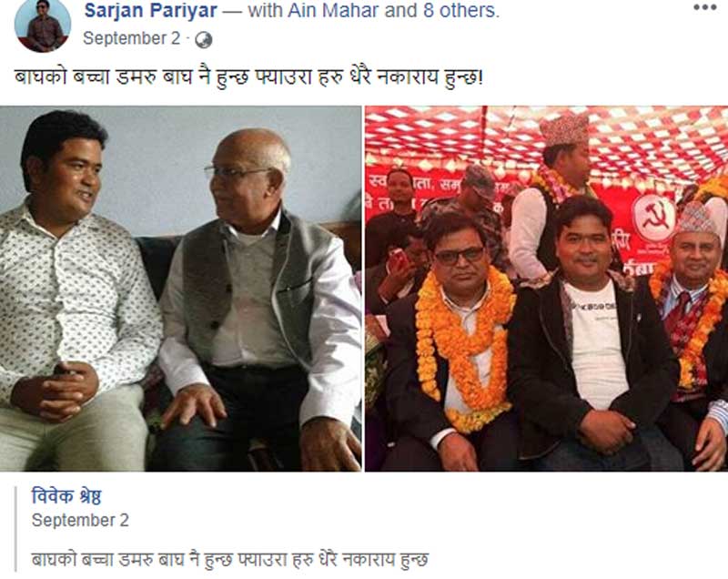Click the public globe privacy icon
728x579 pixels.
203,40
